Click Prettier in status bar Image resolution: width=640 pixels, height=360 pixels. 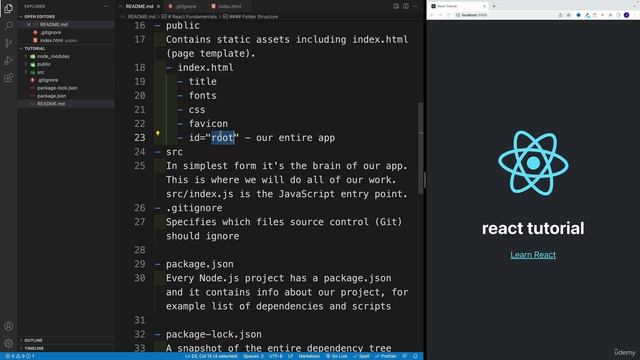386,356
